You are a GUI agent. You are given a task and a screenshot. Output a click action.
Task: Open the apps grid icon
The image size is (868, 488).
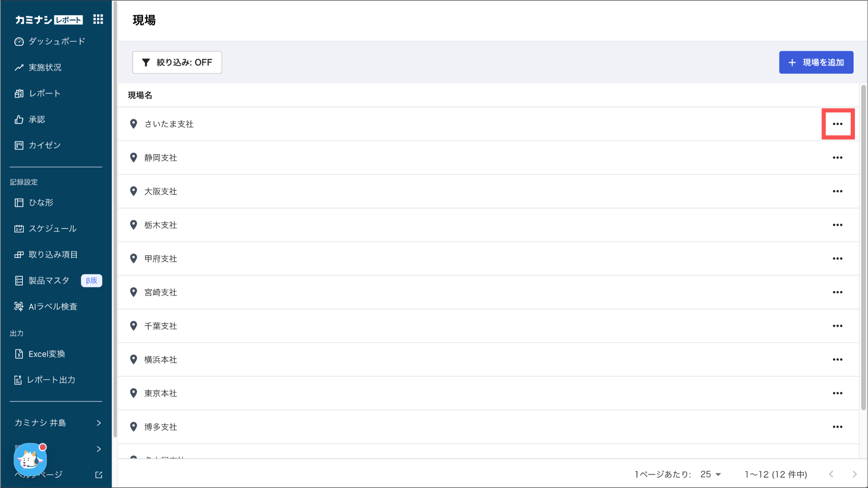pyautogui.click(x=98, y=19)
